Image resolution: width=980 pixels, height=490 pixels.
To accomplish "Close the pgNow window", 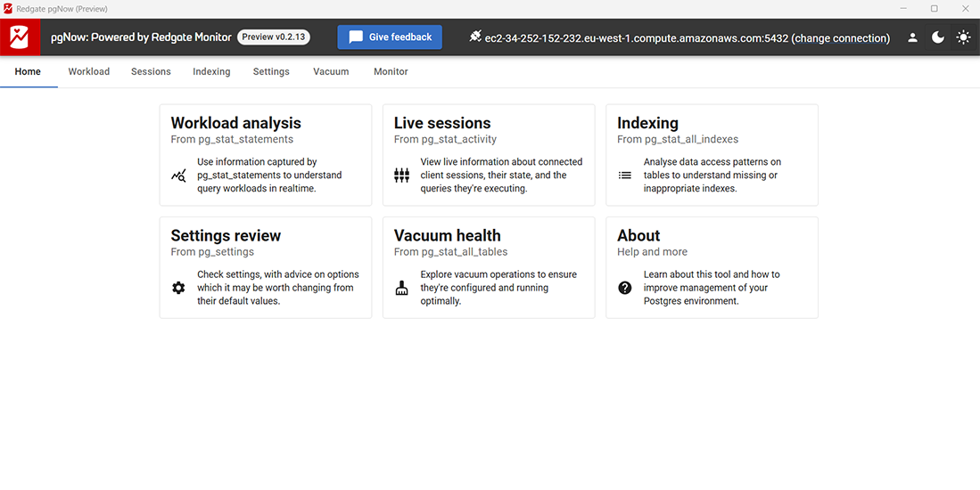I will pos(965,8).
